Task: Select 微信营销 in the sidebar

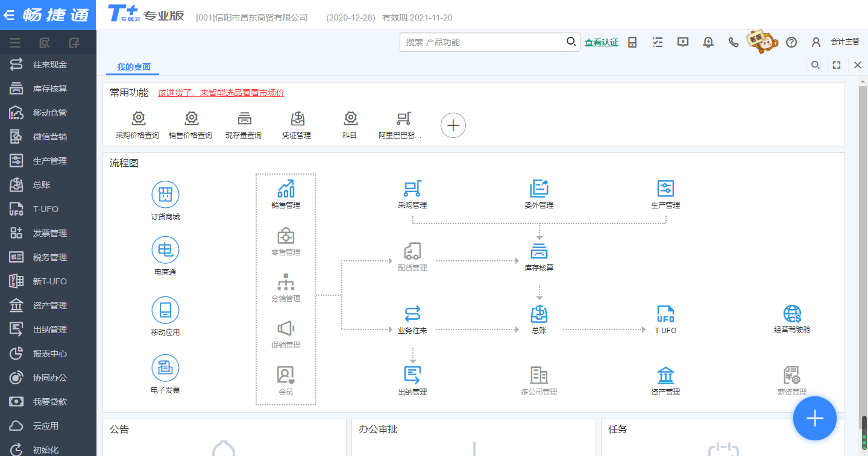Action: pyautogui.click(x=48, y=137)
